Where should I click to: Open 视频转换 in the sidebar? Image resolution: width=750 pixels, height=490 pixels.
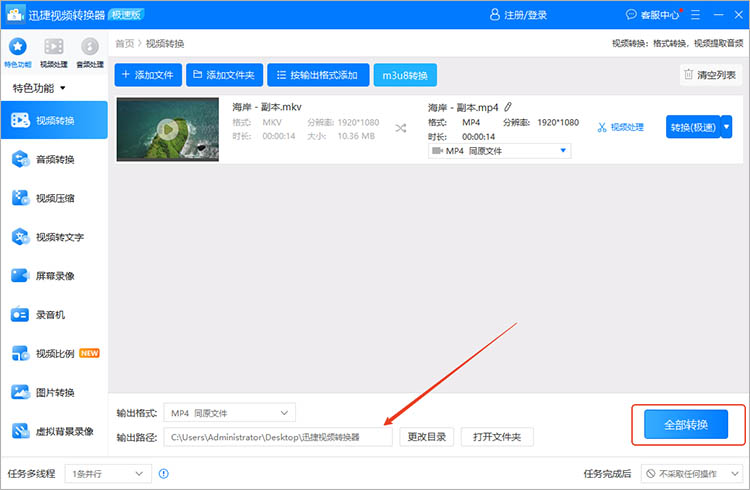point(54,120)
